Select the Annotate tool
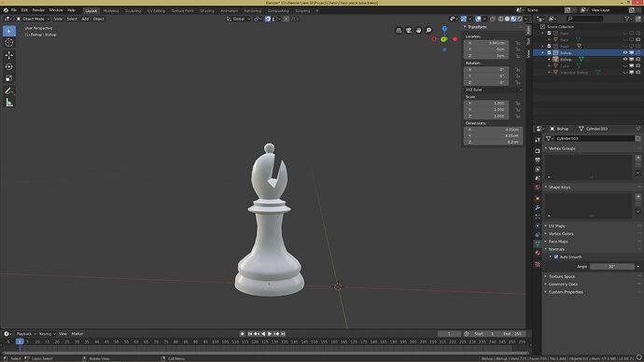The height and width of the screenshot is (362, 644). [x=9, y=90]
